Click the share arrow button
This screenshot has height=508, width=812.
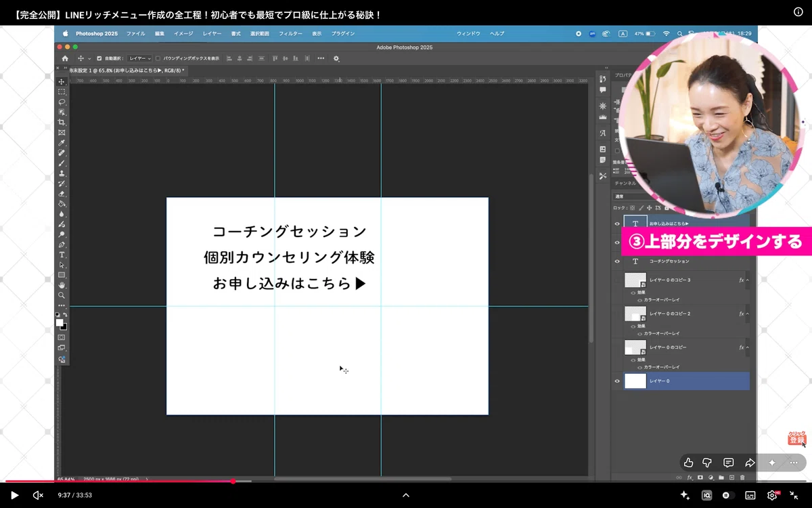tap(750, 463)
